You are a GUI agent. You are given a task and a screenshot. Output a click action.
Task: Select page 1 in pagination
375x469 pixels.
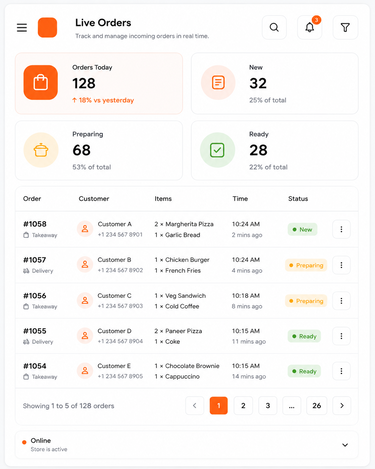219,406
